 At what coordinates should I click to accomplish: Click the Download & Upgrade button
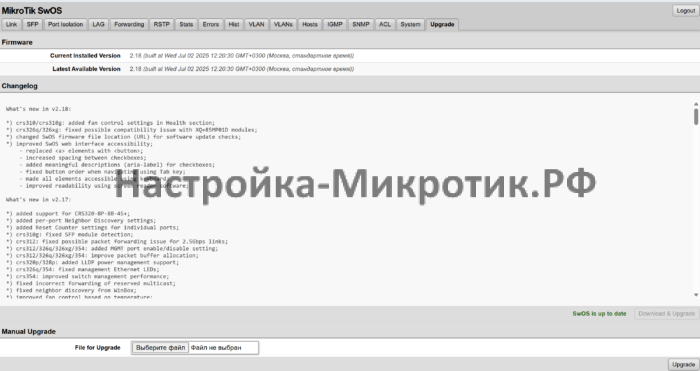[667, 314]
